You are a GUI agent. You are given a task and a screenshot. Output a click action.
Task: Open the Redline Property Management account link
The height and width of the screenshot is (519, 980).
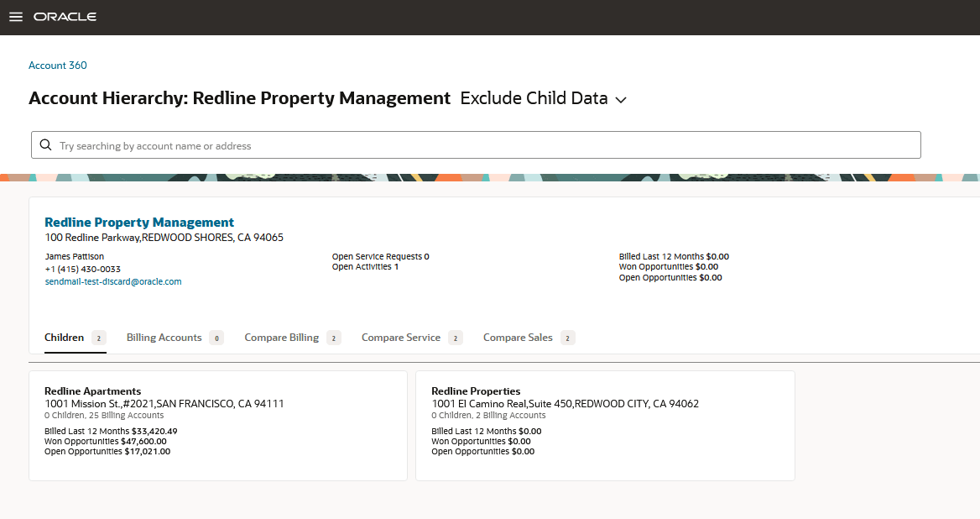(x=139, y=222)
